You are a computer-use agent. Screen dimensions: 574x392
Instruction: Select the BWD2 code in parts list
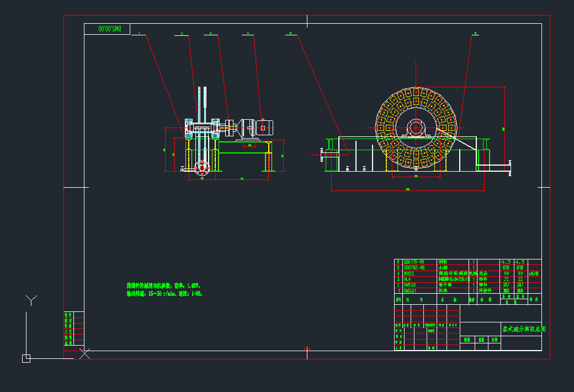409,274
